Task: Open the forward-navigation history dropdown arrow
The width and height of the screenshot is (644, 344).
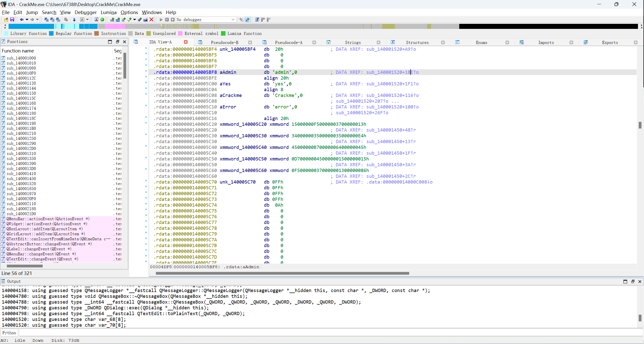Action: tap(37, 20)
